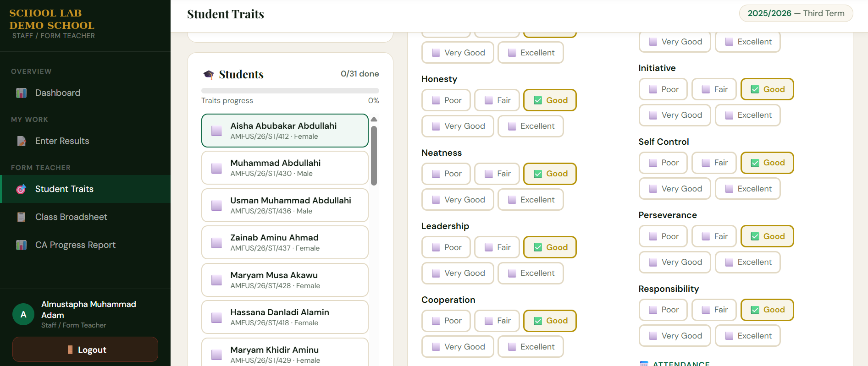Select student Maryam Musa Akawu
This screenshot has height=366, width=868.
tap(285, 280)
